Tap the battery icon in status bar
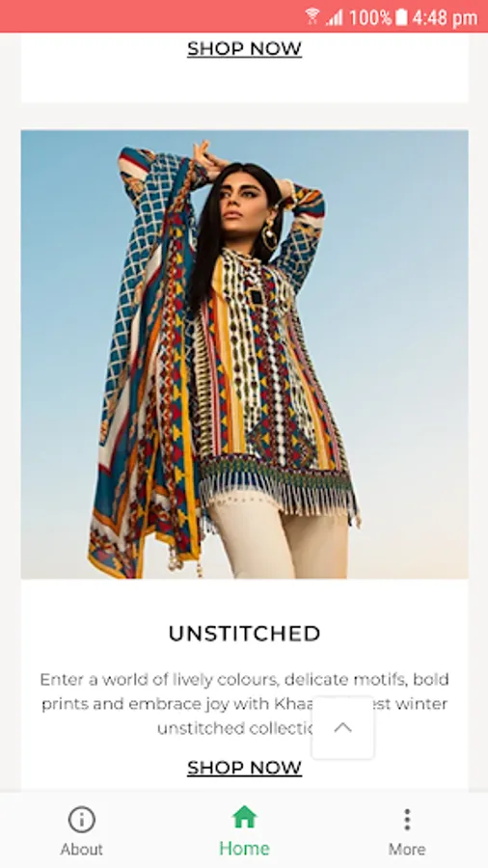The image size is (488, 868). [402, 17]
